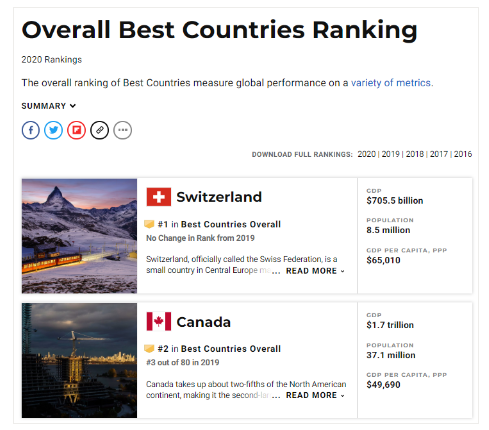Viewport: 489px width, 430px height.
Task: Open more sharing options ellipsis icon
Action: [x=123, y=130]
